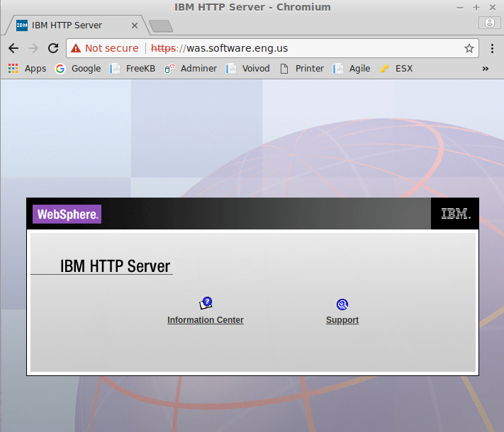This screenshot has width=504, height=432.
Task: Minimize the Chromium window
Action: click(460, 7)
